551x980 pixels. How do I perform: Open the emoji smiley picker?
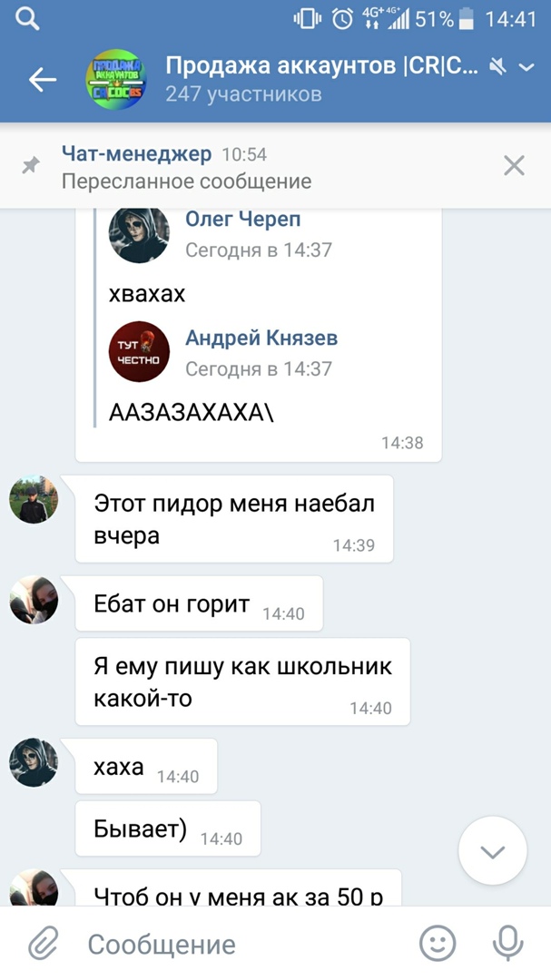(x=438, y=944)
